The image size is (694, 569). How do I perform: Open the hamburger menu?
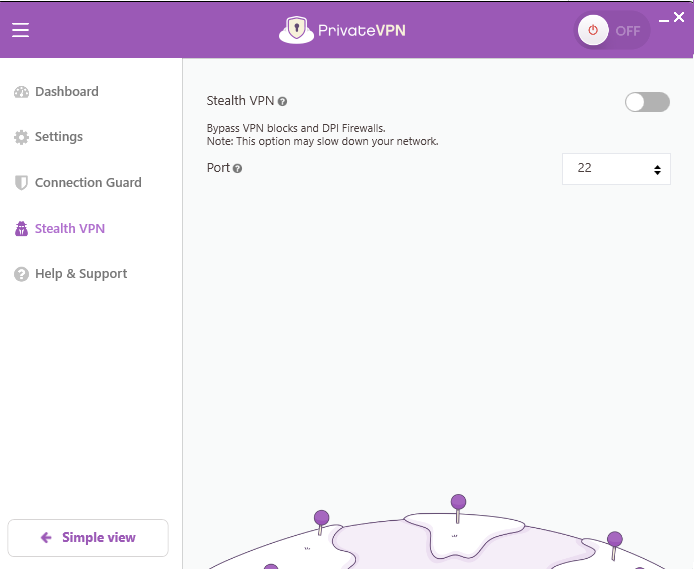click(20, 30)
